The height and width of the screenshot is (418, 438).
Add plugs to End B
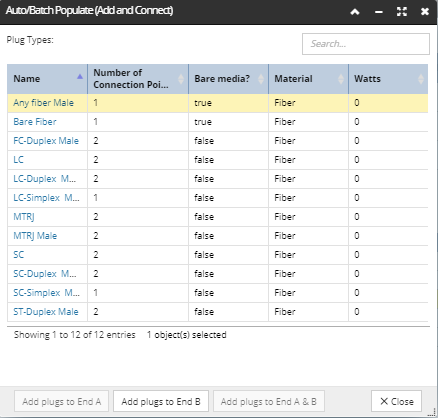161,401
